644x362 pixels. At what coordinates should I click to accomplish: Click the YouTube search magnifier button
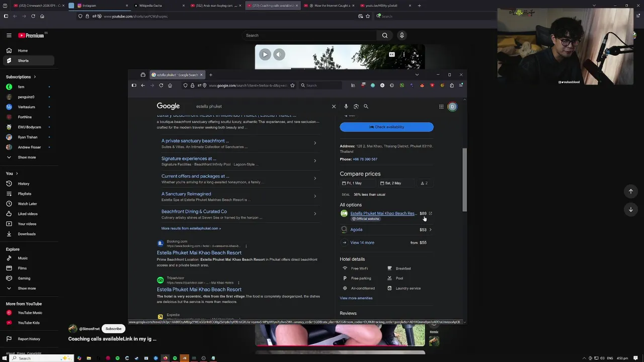385,35
